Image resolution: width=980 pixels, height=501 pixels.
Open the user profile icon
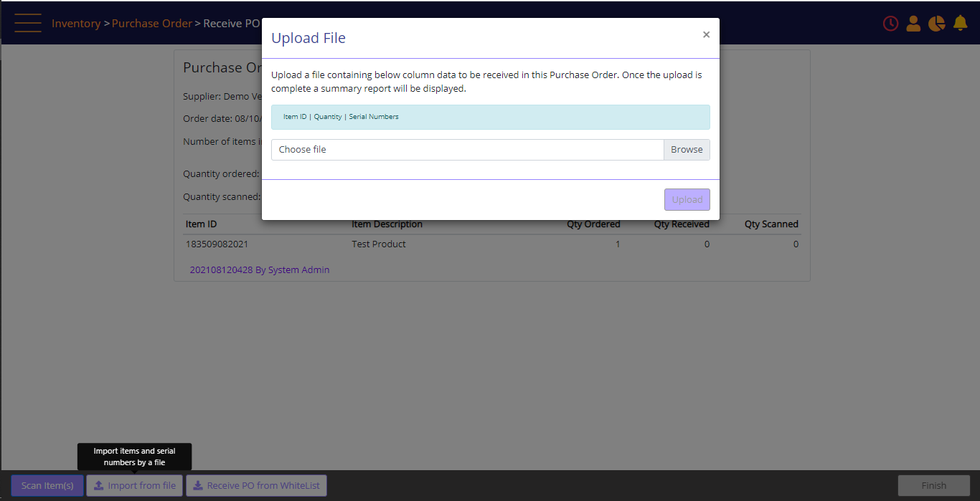click(913, 24)
